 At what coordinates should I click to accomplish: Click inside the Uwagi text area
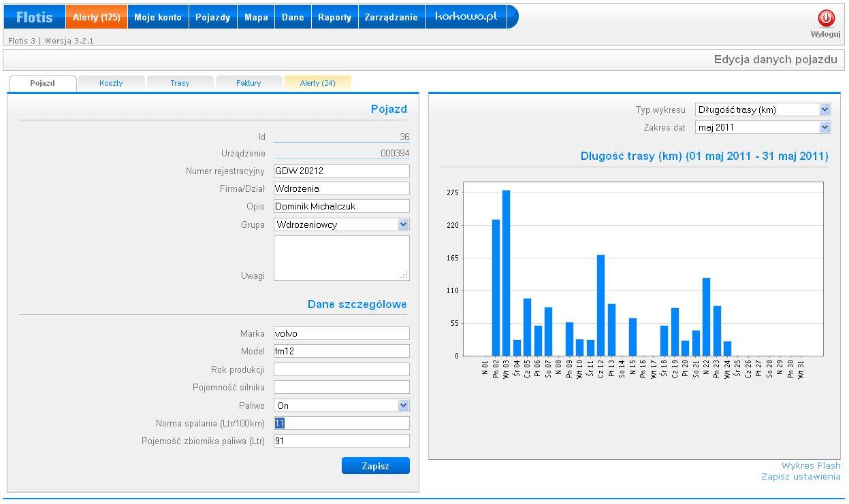point(342,258)
